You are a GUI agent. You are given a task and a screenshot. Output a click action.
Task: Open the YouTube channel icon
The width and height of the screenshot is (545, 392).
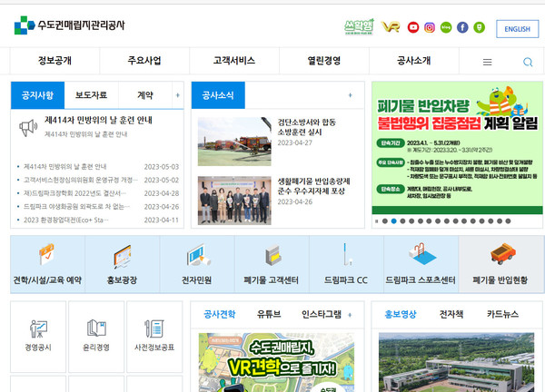pyautogui.click(x=413, y=27)
